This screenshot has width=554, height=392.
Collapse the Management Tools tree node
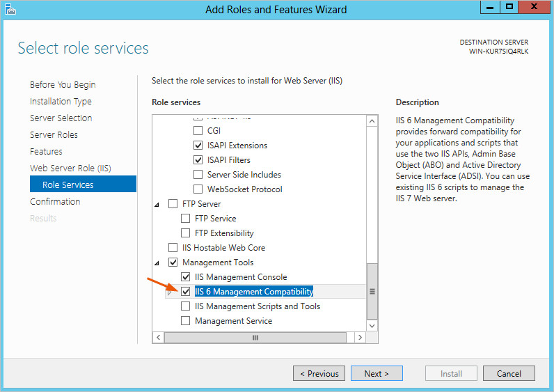pyautogui.click(x=157, y=263)
